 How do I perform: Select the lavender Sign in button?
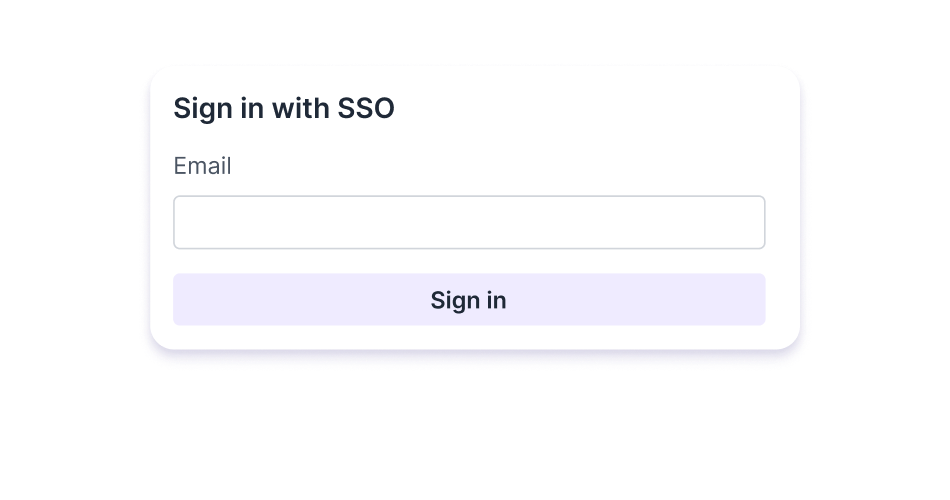coord(469,300)
